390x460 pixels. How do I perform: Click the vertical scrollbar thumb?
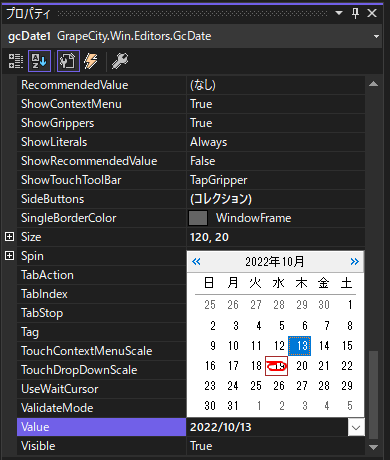tap(374, 395)
